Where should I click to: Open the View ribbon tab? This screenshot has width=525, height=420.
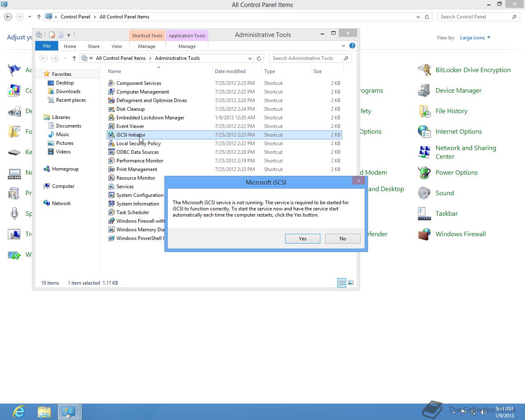coord(116,46)
